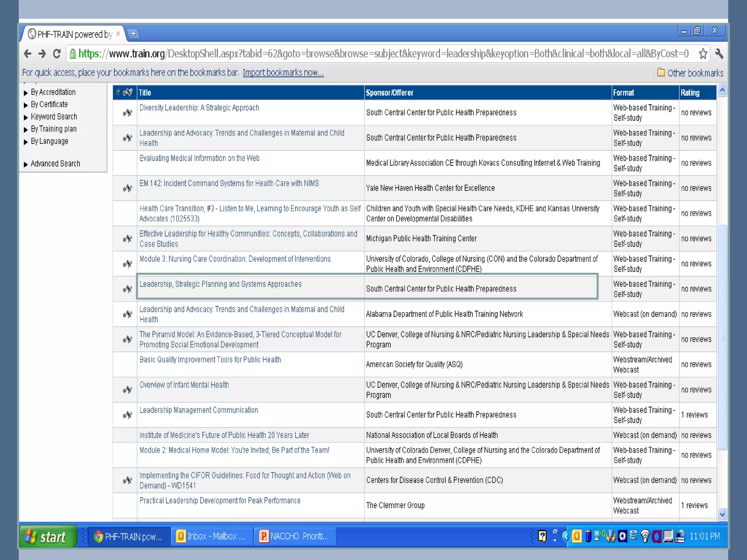This screenshot has height=560, width=747.
Task: Click the browser Forward arrow
Action: pyautogui.click(x=42, y=54)
